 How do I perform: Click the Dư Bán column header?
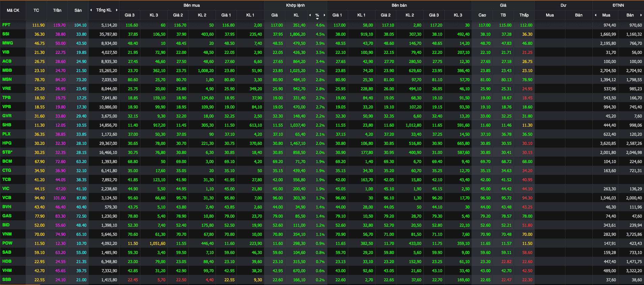[x=579, y=15]
